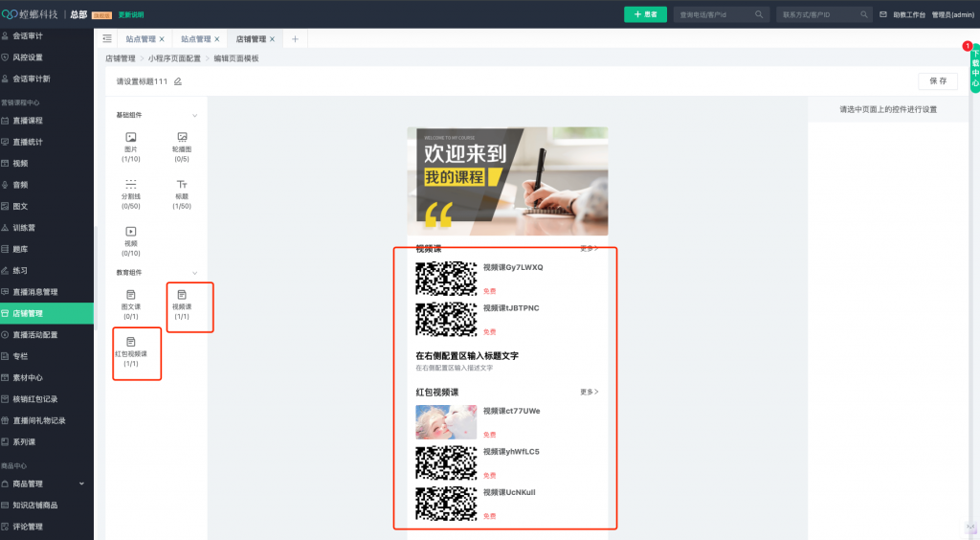Viewport: 980px width, 540px height.
Task: Add the 视频 video component
Action: tap(130, 241)
